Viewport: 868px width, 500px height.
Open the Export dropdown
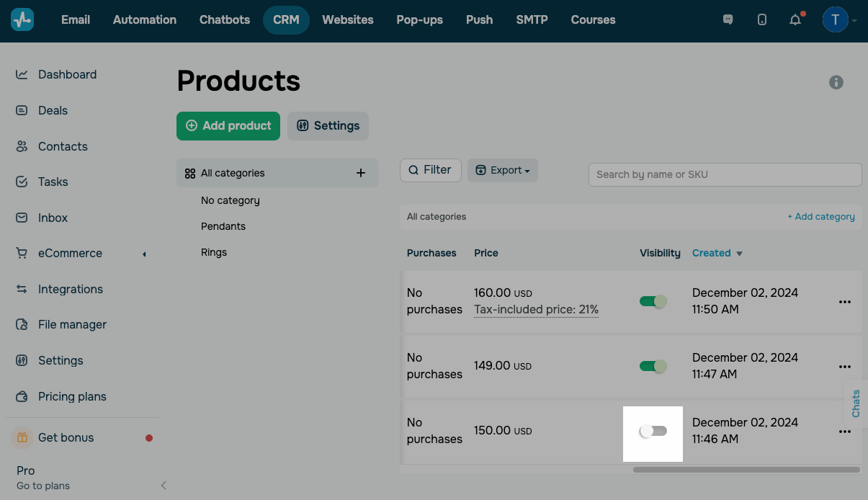click(503, 171)
